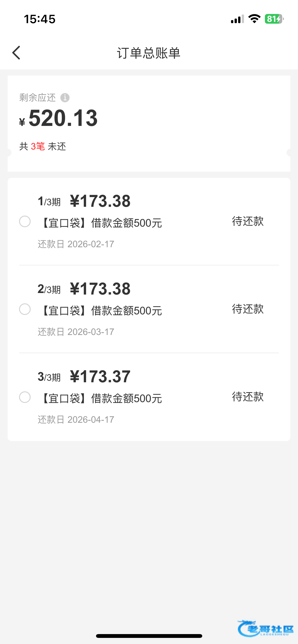
Task: Open the first installment amount ¥173.38
Action: (x=100, y=201)
